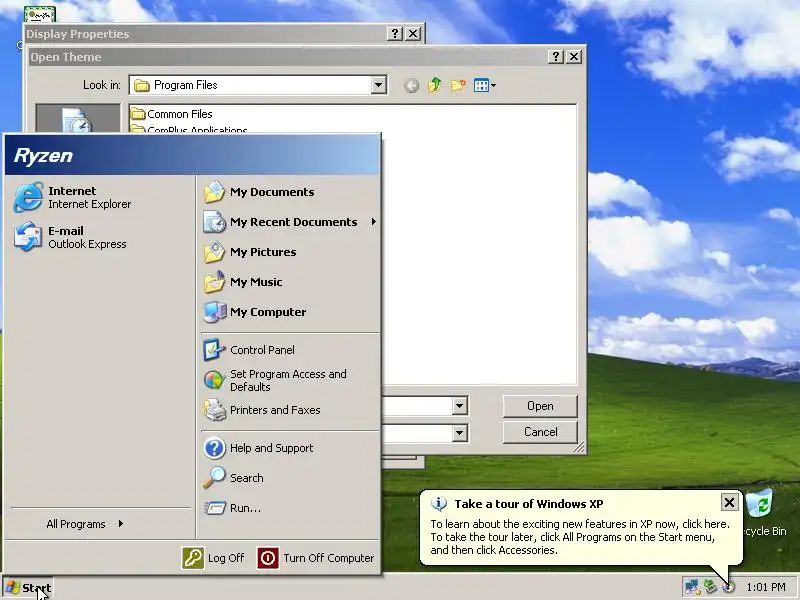Screen dimensions: 800x600
Task: Click the Start button
Action: [28, 588]
